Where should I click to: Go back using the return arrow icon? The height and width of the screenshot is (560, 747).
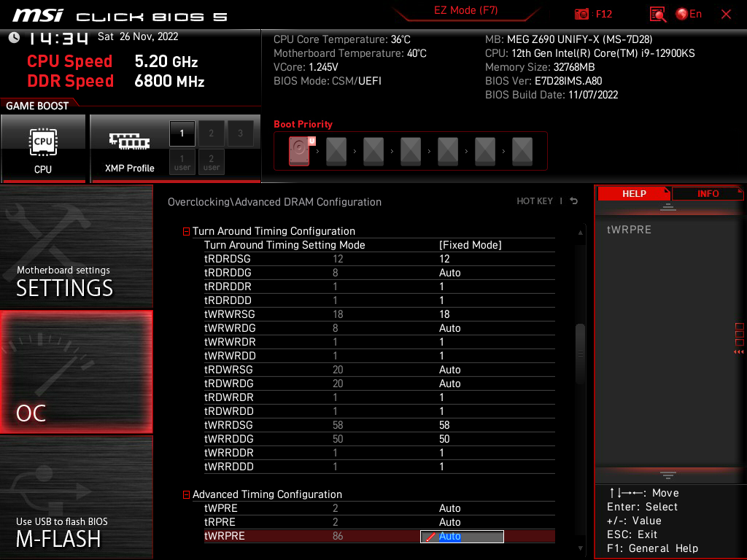[x=573, y=201]
